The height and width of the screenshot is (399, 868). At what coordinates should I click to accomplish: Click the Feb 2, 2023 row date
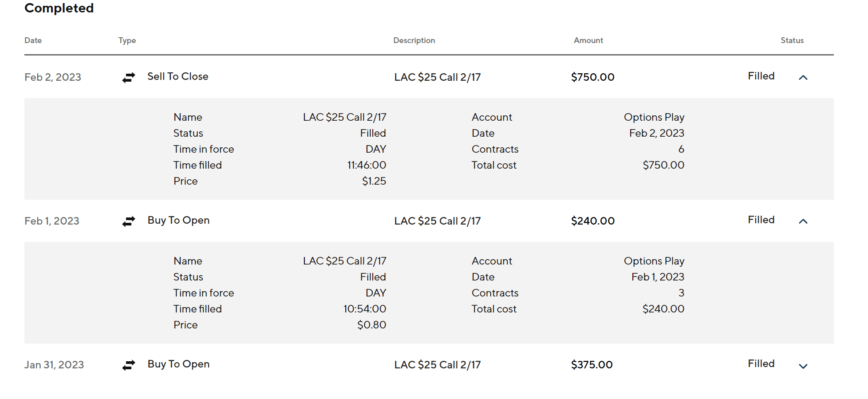[53, 77]
